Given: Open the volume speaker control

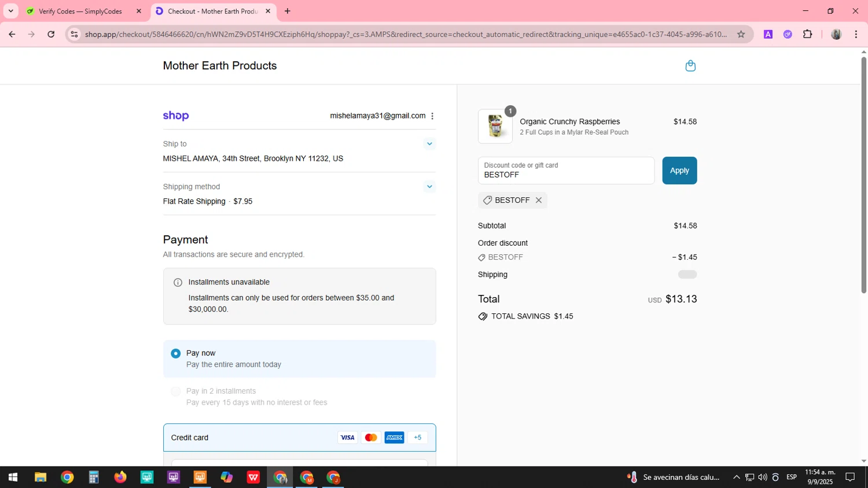Looking at the screenshot, I should (762, 478).
